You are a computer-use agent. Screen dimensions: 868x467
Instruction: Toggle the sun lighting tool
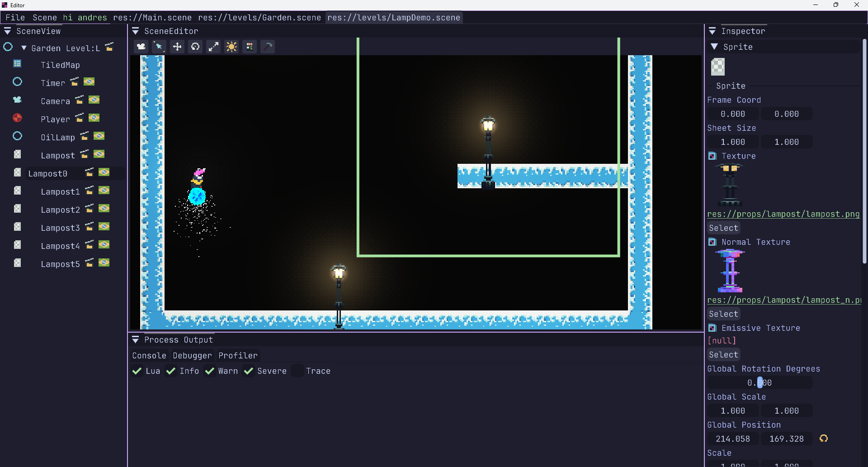231,47
